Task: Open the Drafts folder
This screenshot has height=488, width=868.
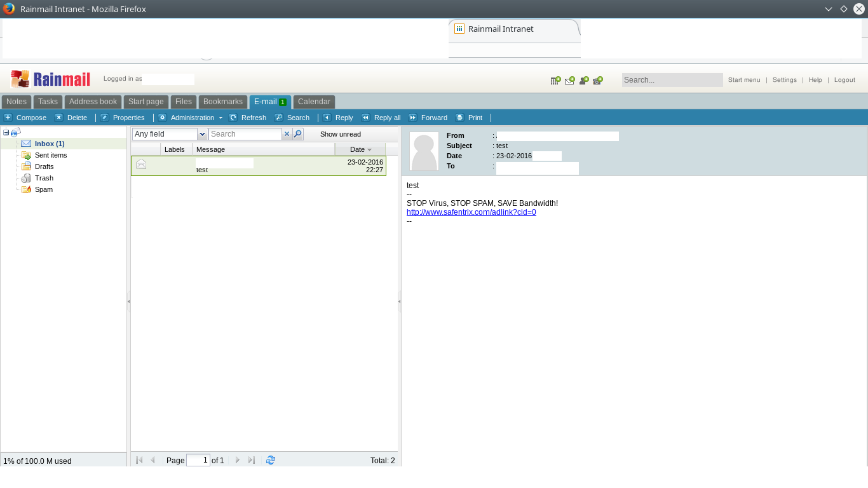Action: tap(44, 166)
